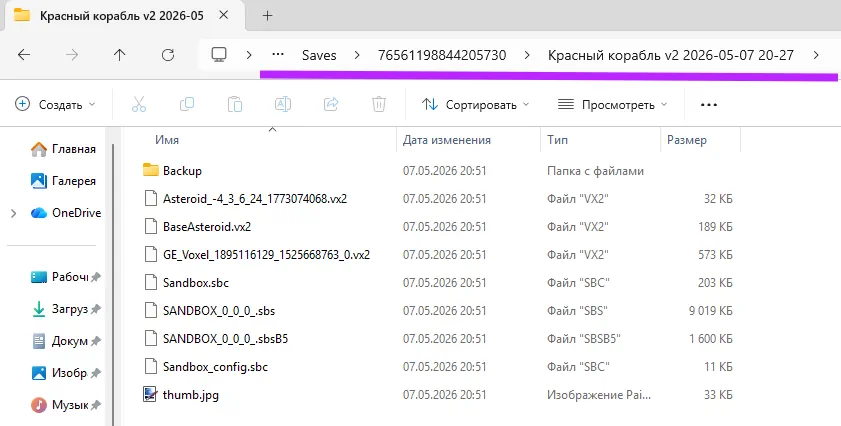Refresh the current folder view
This screenshot has height=426, width=841.
[x=168, y=55]
